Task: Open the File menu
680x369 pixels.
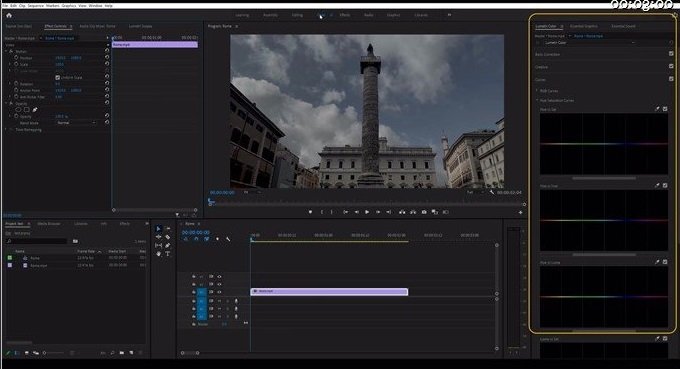Action: (5, 6)
